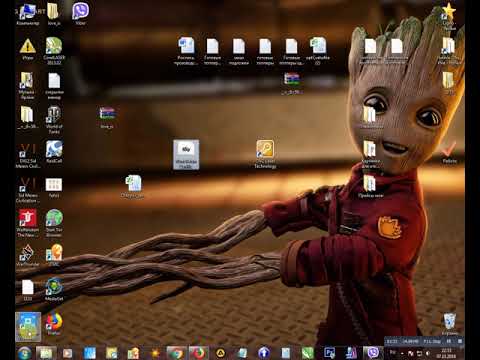Click the blue up-arrow taskbar icon

click(x=264, y=353)
